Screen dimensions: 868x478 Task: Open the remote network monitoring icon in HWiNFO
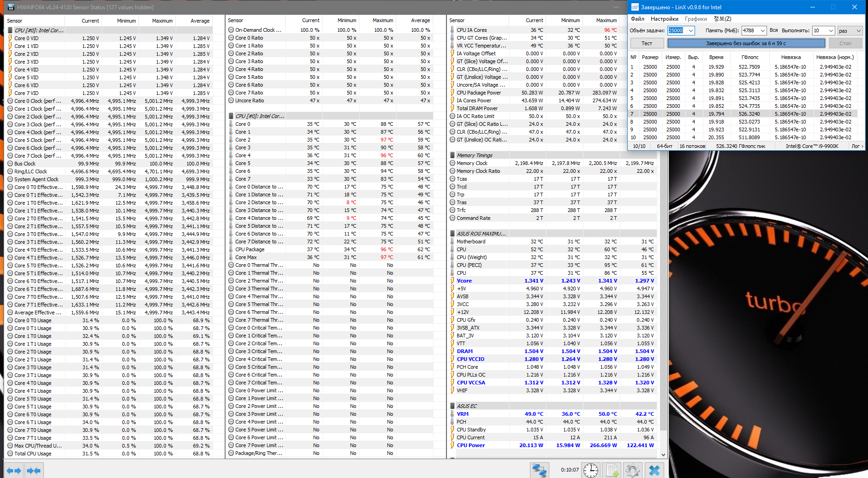point(539,470)
